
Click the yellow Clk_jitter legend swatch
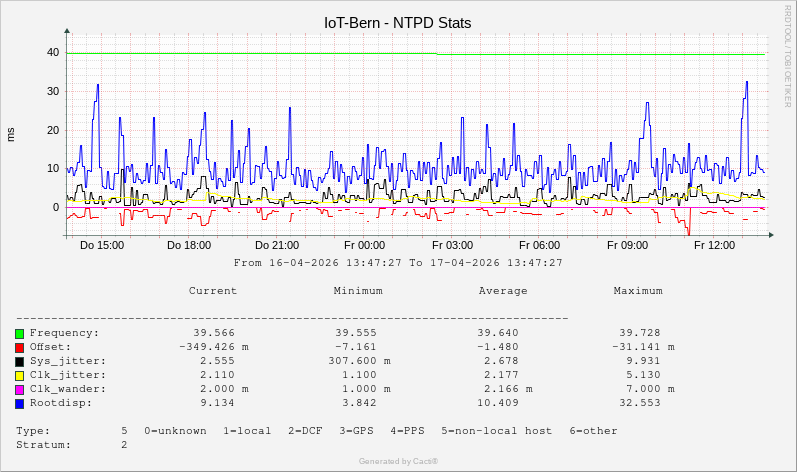20,375
